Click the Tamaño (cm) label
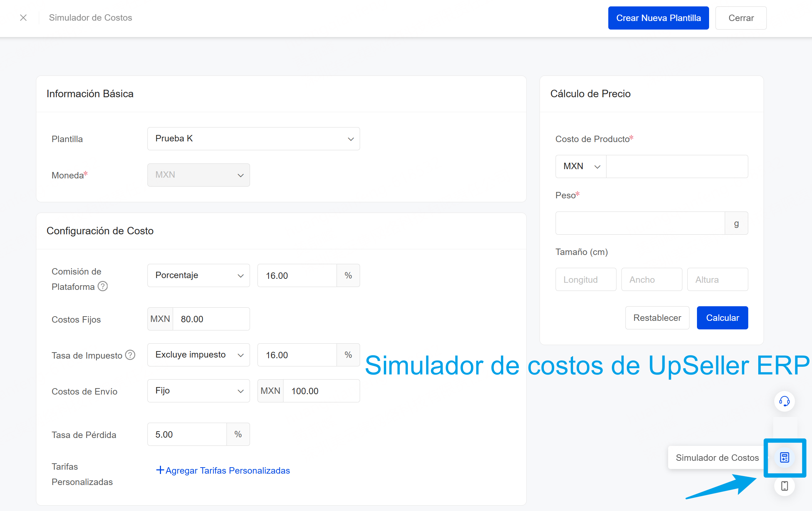Viewport: 812px width, 511px height. 582,252
